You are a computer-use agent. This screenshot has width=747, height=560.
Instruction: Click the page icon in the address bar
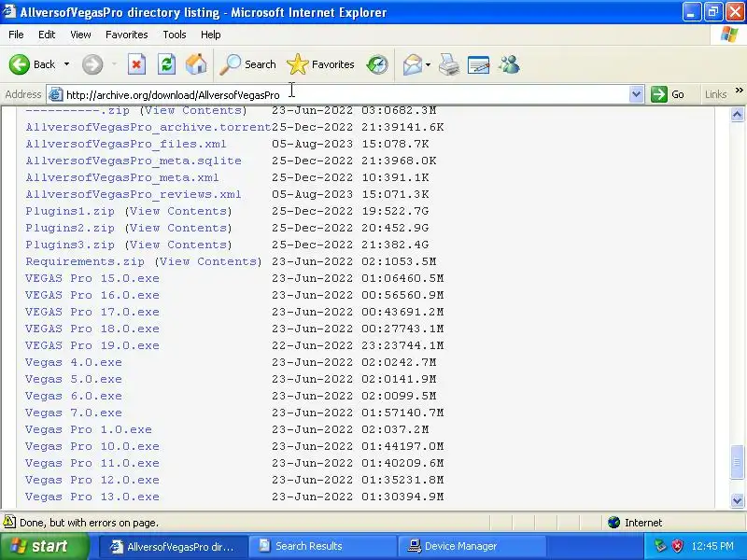(x=56, y=94)
